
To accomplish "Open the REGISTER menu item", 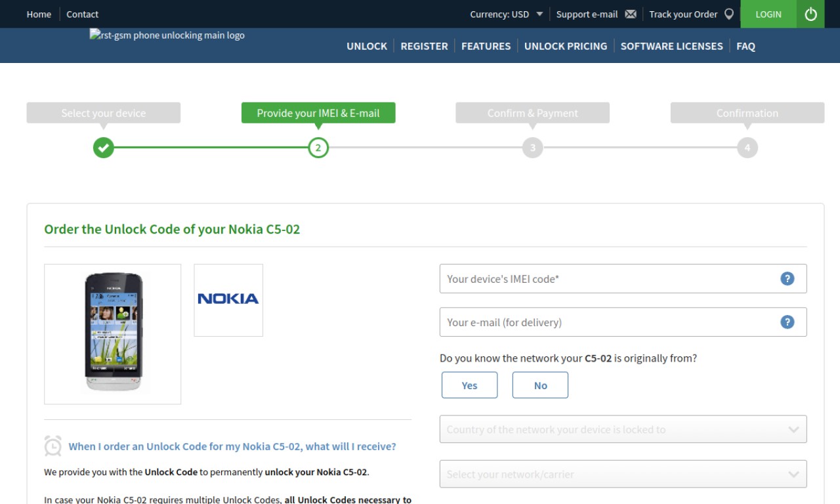I will [x=424, y=46].
